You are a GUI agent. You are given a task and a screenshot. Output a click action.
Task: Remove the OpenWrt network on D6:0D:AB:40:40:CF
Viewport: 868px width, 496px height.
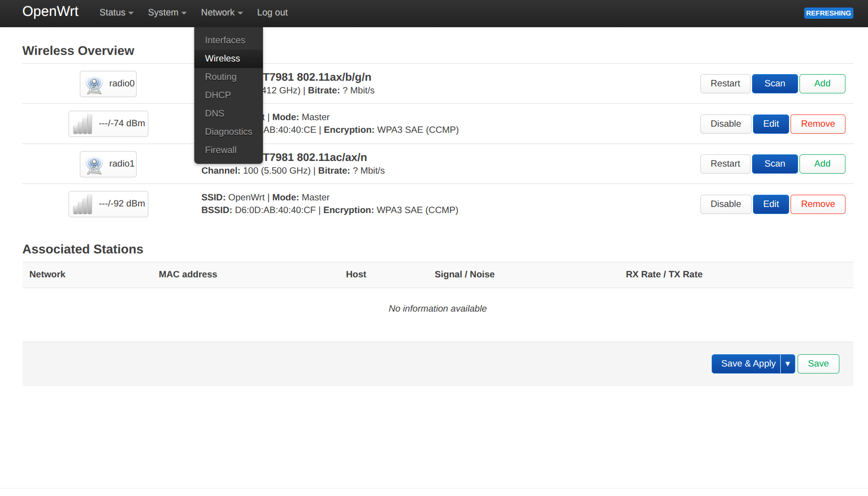(x=818, y=204)
